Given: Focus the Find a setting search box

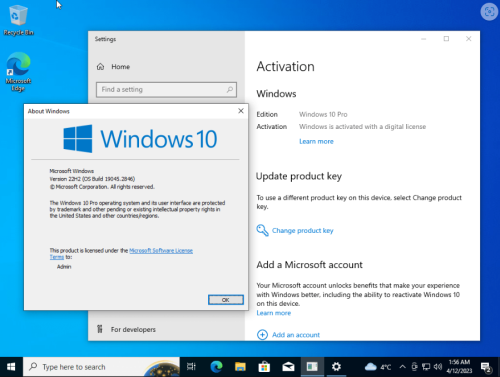Looking at the screenshot, I should (x=166, y=90).
